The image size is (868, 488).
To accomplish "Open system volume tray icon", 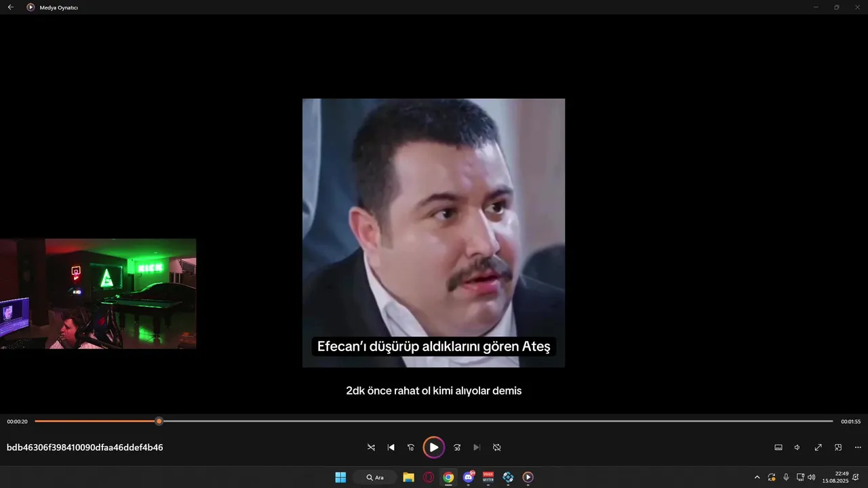I will click(x=812, y=477).
